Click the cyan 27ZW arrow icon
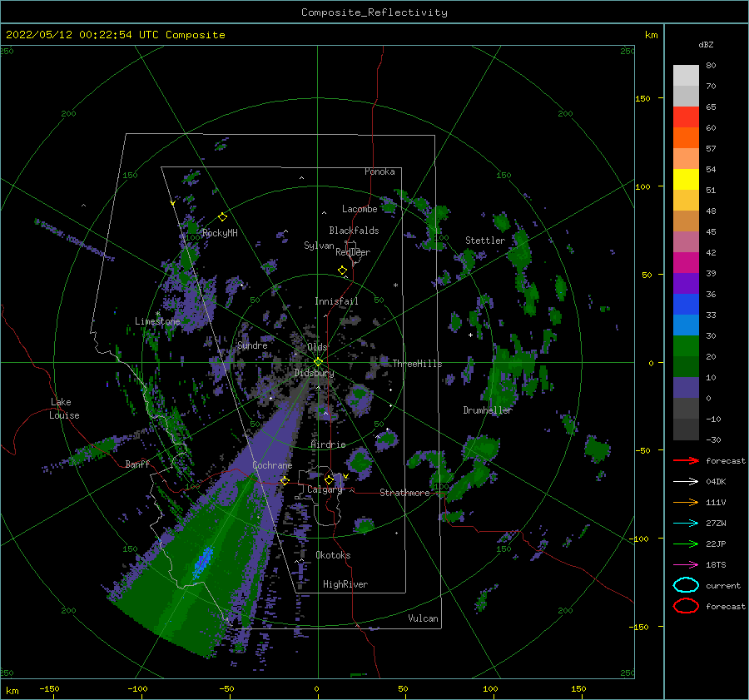749x700 pixels. tap(686, 524)
